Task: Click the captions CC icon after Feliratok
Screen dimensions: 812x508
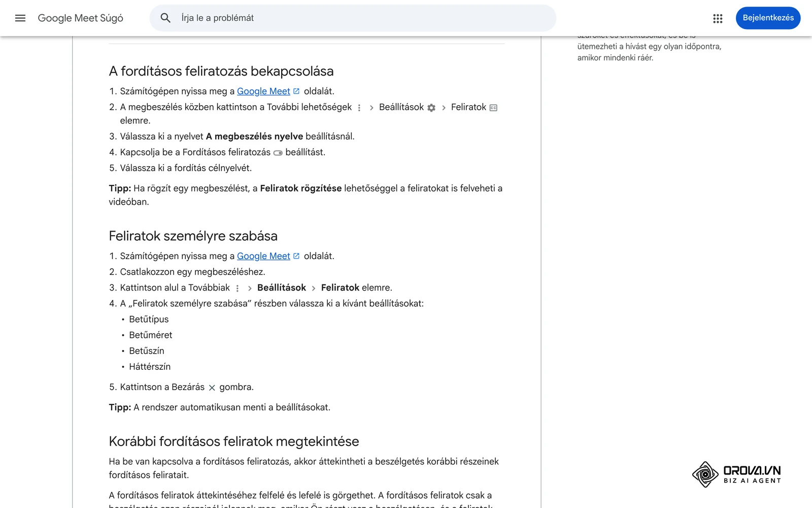Action: coord(493,108)
